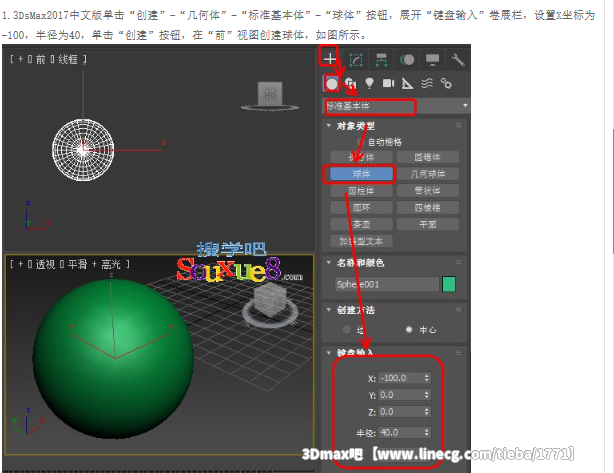Open the Hierarchy panel tab
This screenshot has height=473, width=614.
click(381, 60)
